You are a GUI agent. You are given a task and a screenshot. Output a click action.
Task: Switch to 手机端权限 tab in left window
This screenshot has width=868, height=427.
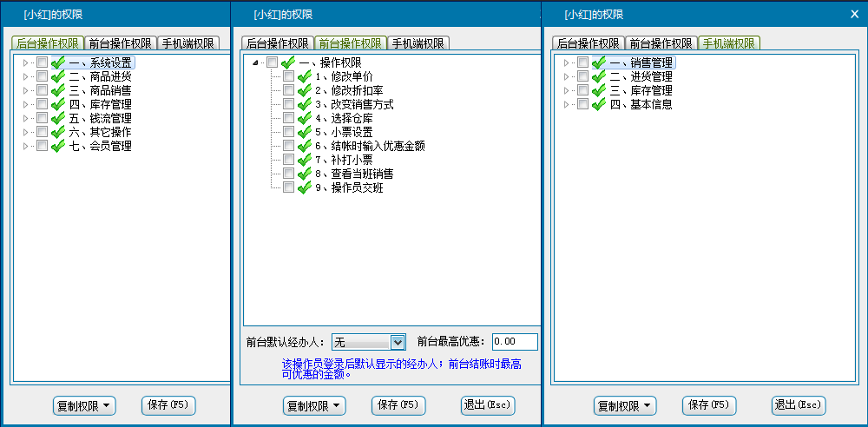pos(188,43)
